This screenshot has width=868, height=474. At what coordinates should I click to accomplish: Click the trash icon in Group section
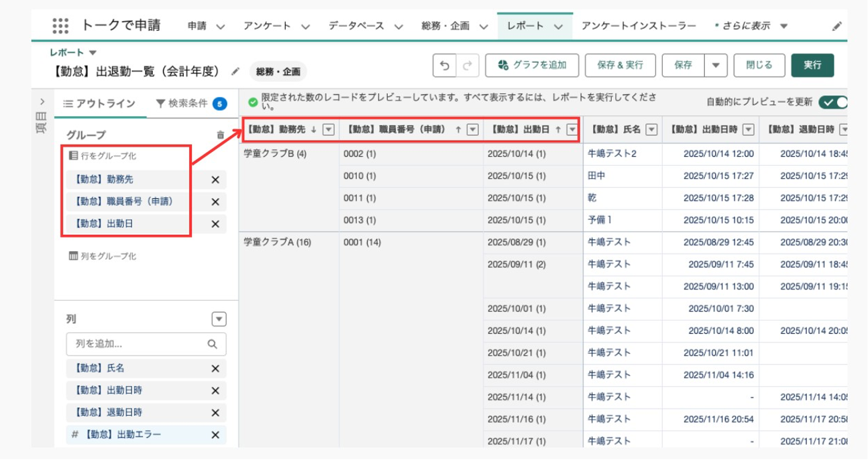(x=220, y=135)
